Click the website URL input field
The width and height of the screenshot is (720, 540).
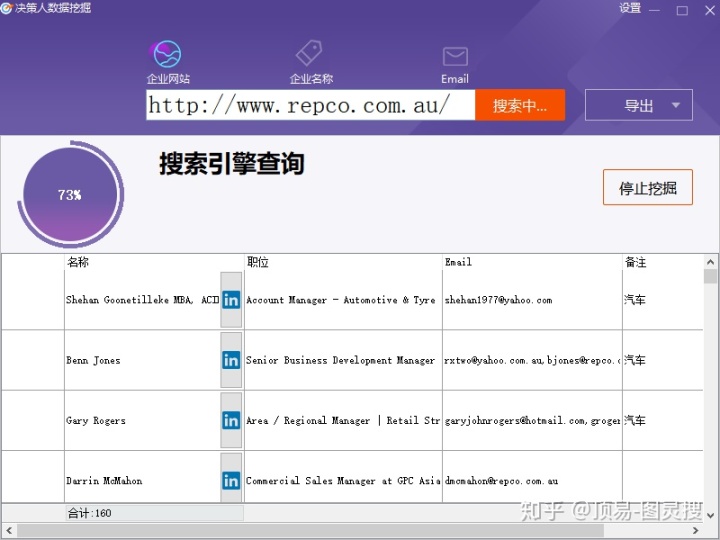(310, 105)
